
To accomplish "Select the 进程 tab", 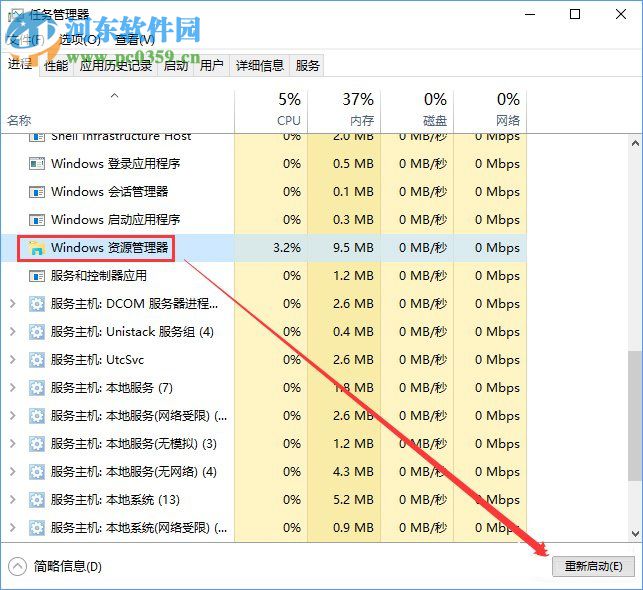I will click(20, 64).
